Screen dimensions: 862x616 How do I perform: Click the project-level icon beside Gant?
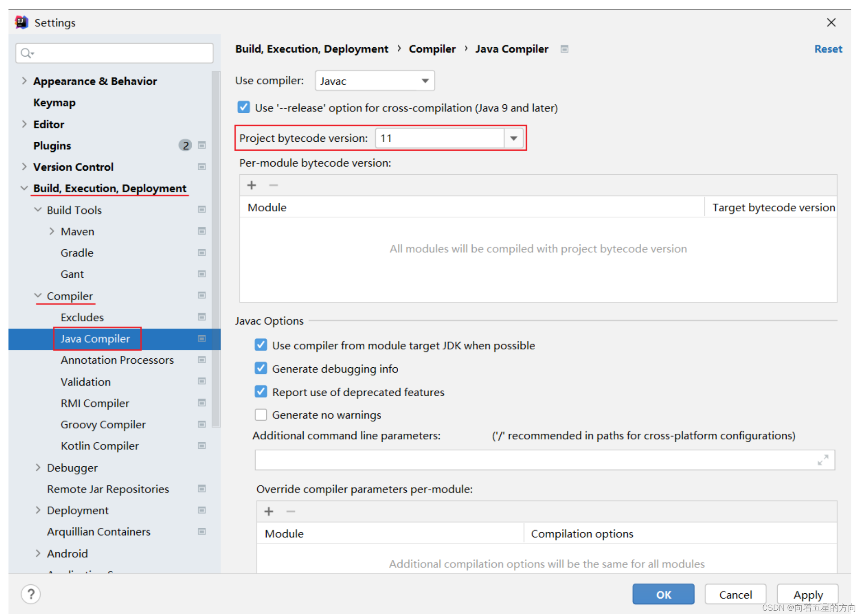click(202, 274)
